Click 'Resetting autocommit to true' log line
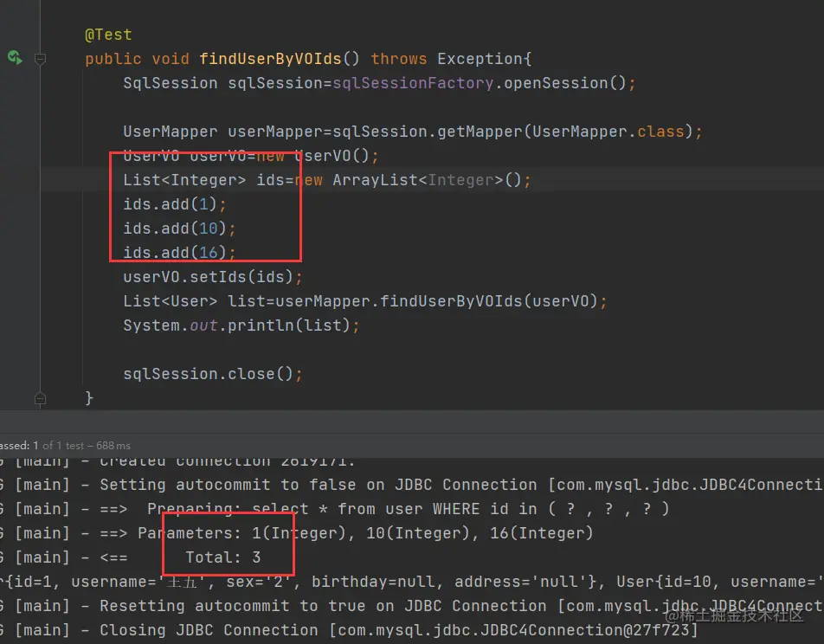This screenshot has width=824, height=644. pos(411,606)
